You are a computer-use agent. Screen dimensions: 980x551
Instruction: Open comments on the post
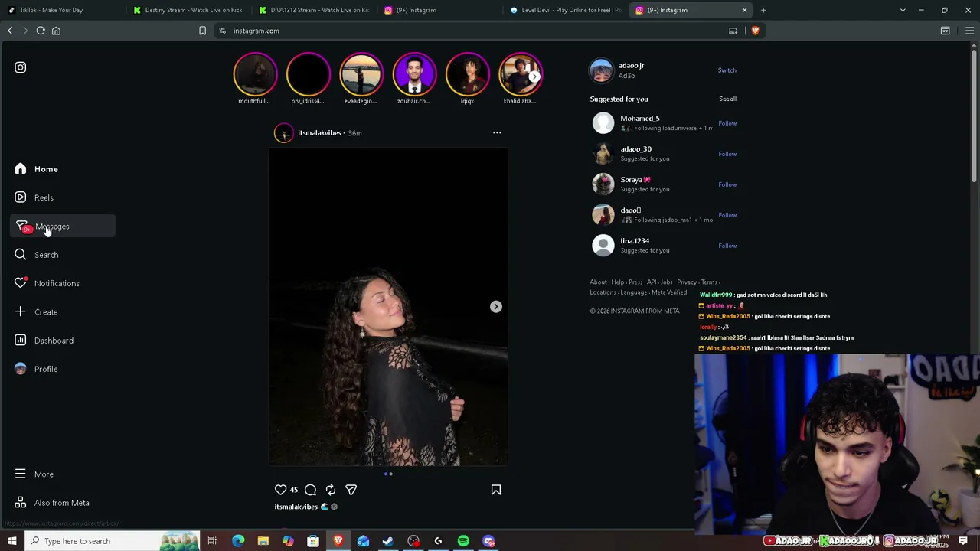[x=310, y=490]
